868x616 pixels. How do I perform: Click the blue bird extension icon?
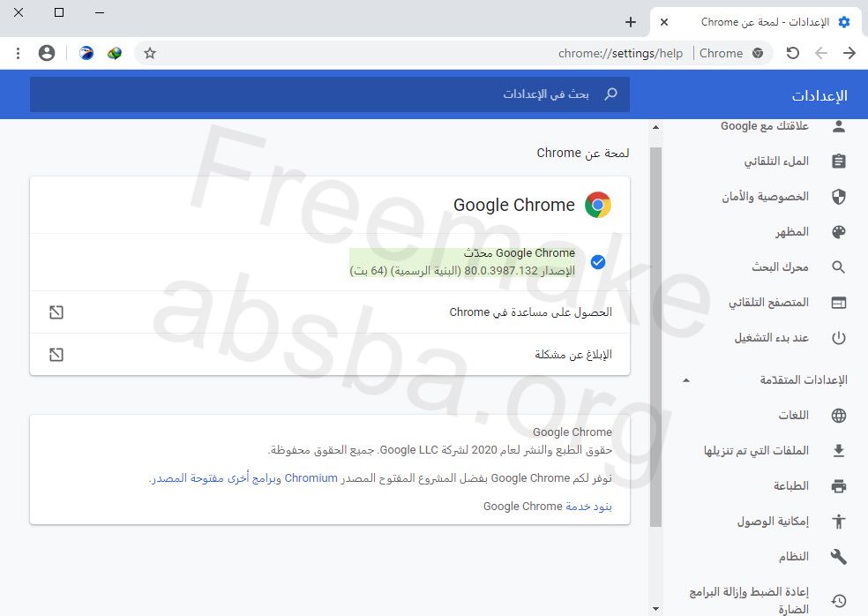pos(86,53)
